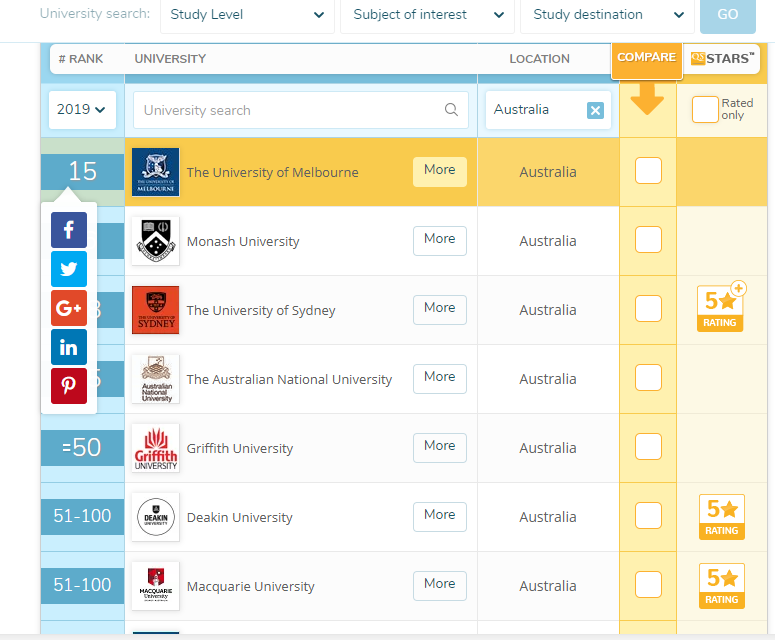Image resolution: width=775 pixels, height=640 pixels.
Task: Click More for Macquarie University
Action: point(439,586)
